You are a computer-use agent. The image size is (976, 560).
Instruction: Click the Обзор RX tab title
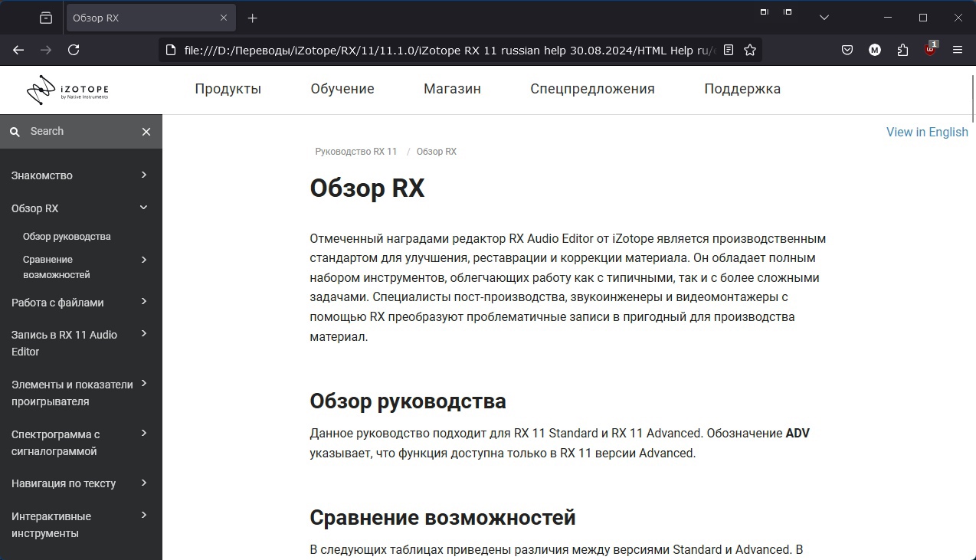[x=96, y=18]
